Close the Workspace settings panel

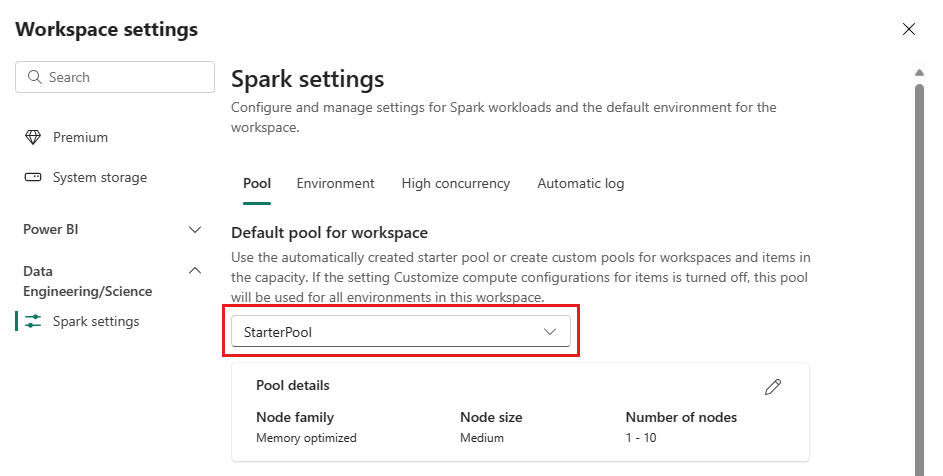tap(909, 29)
